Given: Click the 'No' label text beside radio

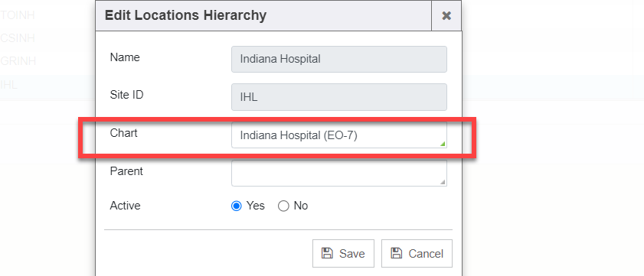Looking at the screenshot, I should pyautogui.click(x=301, y=206).
